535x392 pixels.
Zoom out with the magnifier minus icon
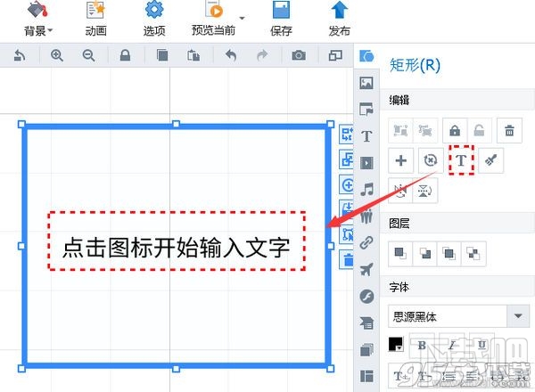(88, 55)
